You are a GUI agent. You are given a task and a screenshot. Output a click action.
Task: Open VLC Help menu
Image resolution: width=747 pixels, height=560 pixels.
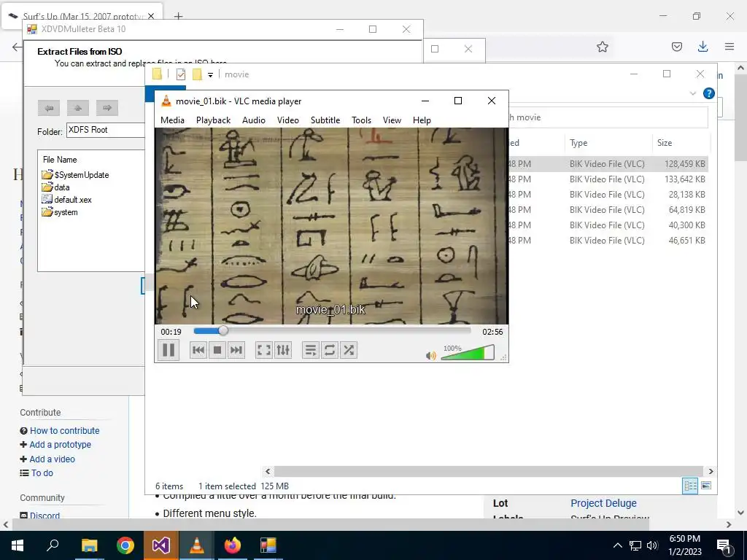click(x=422, y=120)
